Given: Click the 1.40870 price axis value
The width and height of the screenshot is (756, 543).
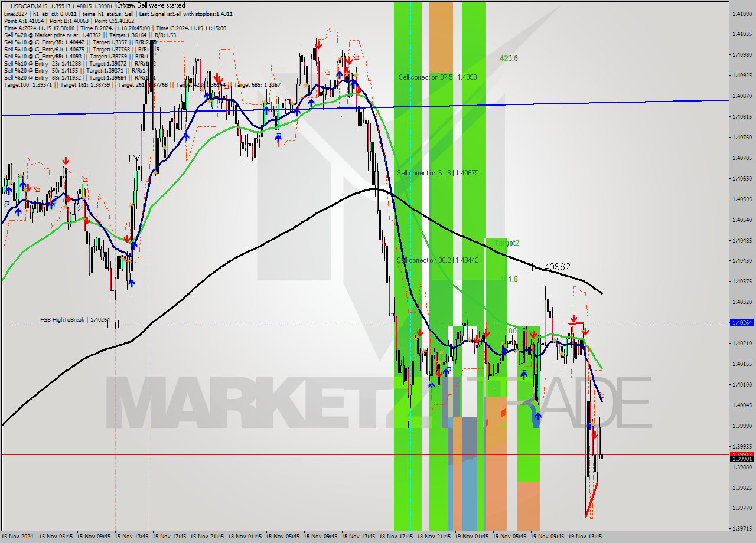Looking at the screenshot, I should click(741, 96).
